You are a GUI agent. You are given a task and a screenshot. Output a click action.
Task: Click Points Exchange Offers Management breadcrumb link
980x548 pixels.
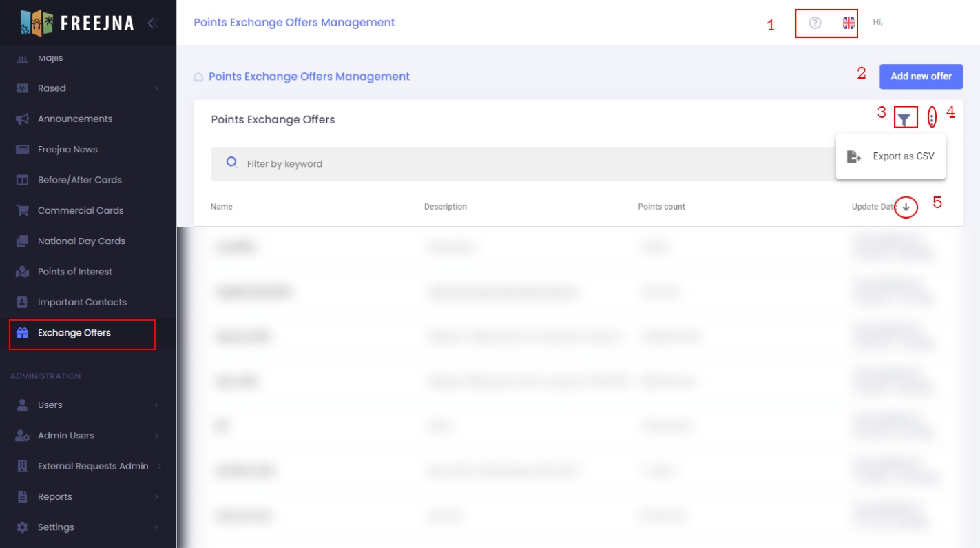(x=309, y=77)
